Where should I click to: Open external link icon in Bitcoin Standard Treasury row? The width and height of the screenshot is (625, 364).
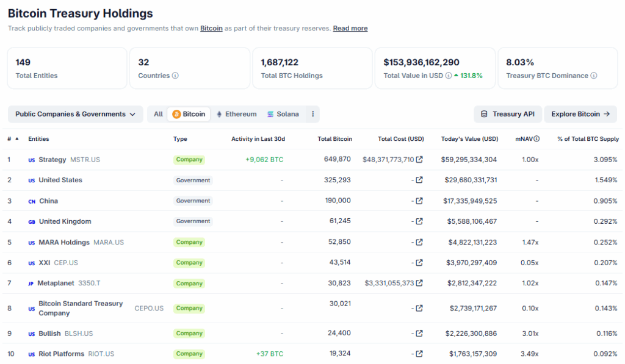point(419,309)
